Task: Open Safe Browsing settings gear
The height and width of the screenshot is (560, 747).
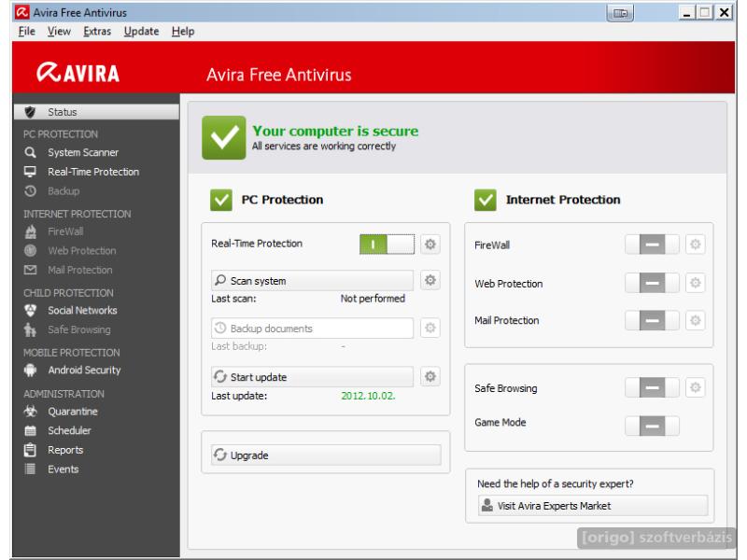Action: coord(695,387)
